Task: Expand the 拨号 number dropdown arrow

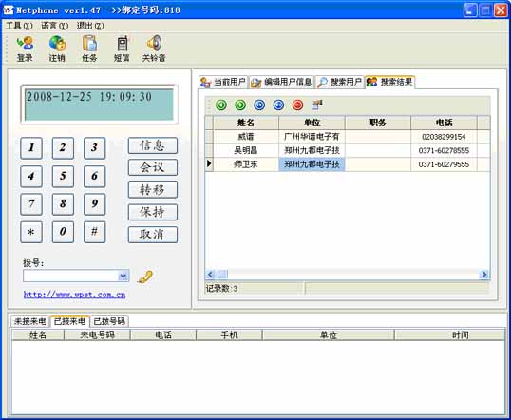Action: [123, 276]
